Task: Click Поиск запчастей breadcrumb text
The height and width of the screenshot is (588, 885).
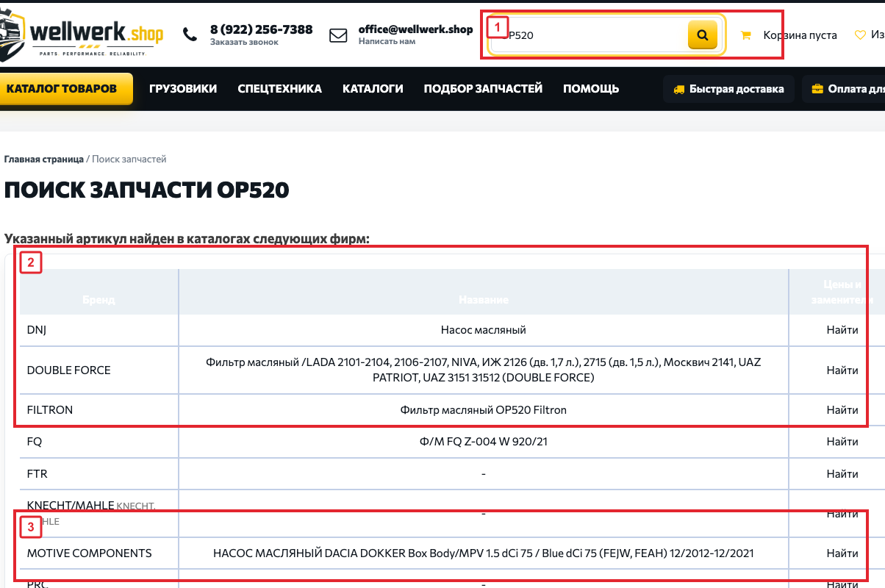Action: point(129,159)
